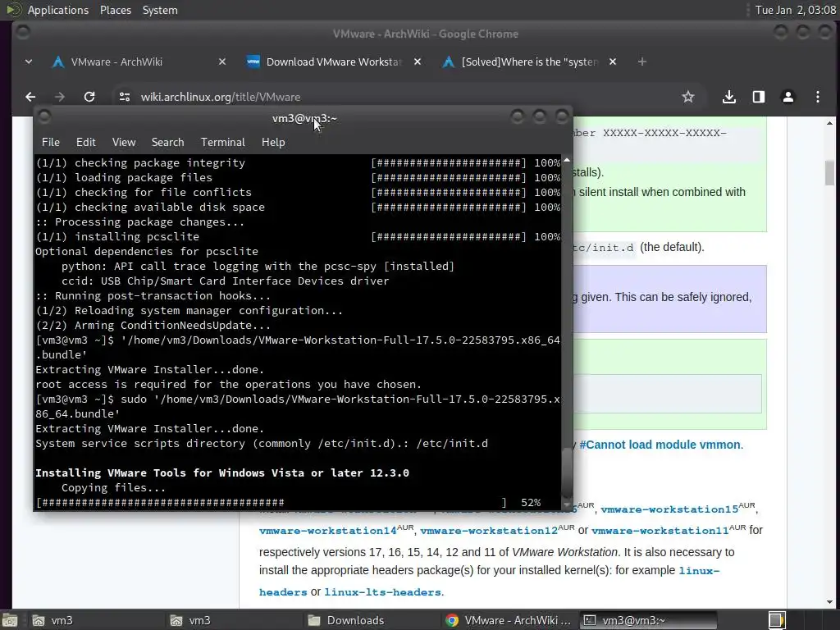Open the terminal Search menu
The width and height of the screenshot is (840, 630).
point(167,143)
